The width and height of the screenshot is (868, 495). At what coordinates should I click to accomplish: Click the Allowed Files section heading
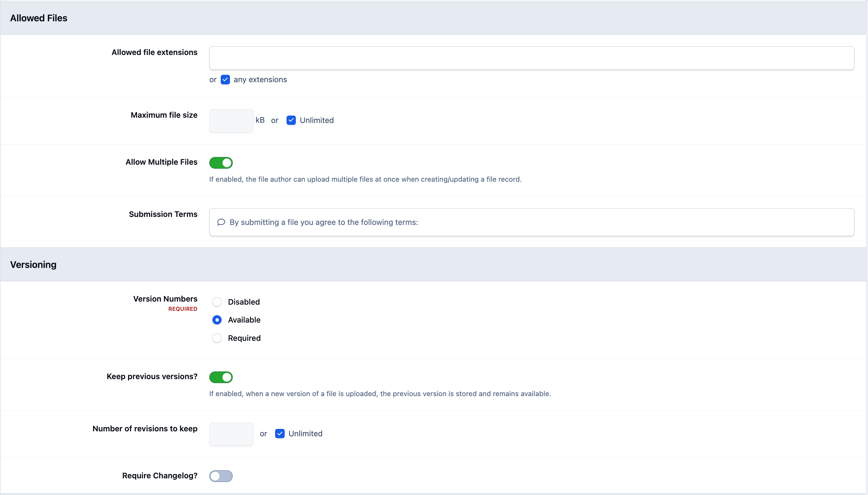point(39,18)
